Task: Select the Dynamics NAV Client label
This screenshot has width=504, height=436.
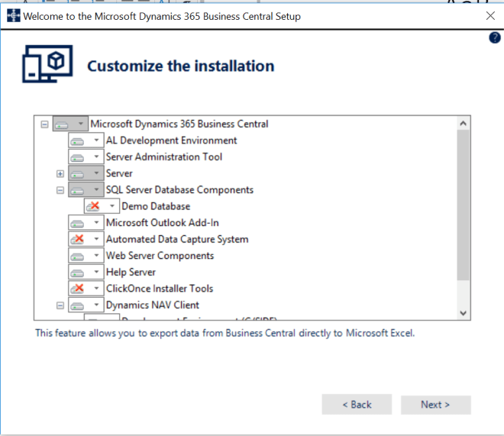Action: coord(153,305)
